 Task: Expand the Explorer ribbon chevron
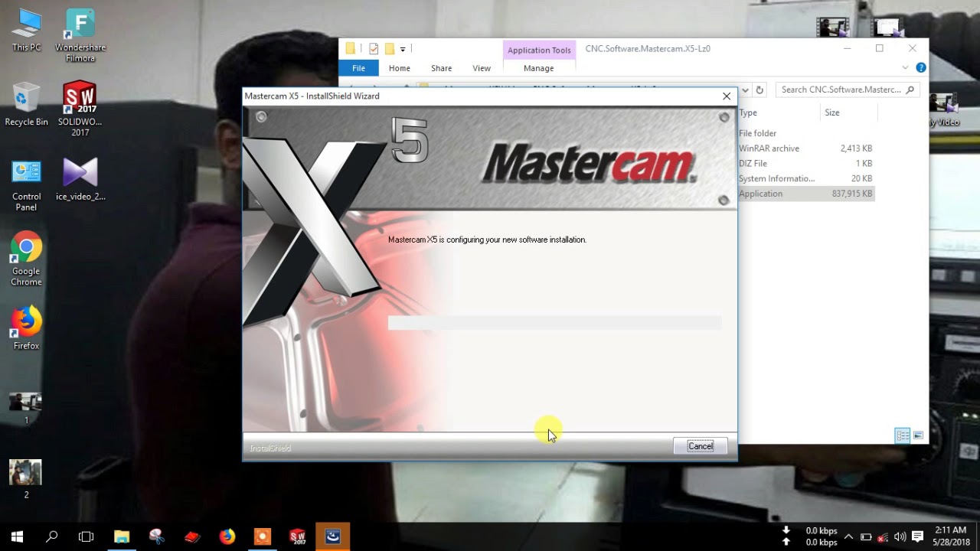point(905,68)
